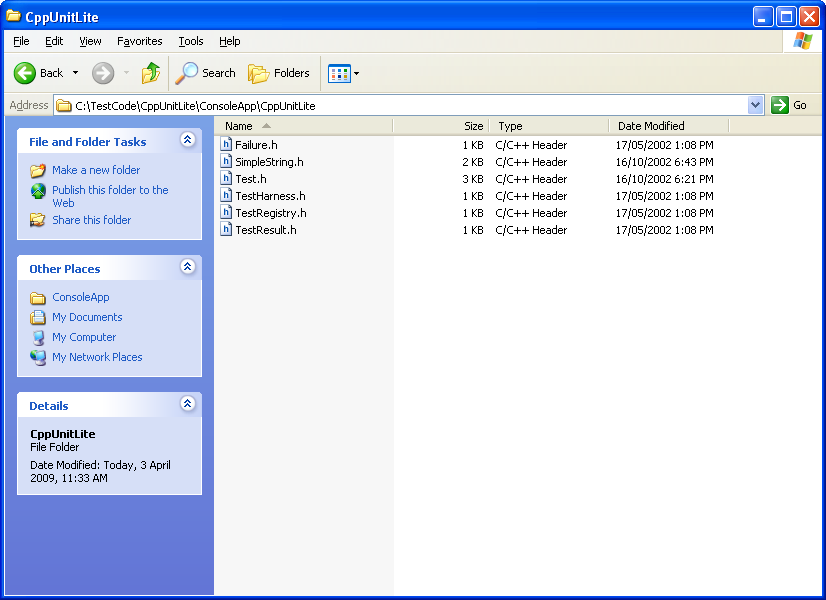Click the 16/10/2002 6:43 PM date cell
Screen dimensions: 826x600
(x=664, y=162)
